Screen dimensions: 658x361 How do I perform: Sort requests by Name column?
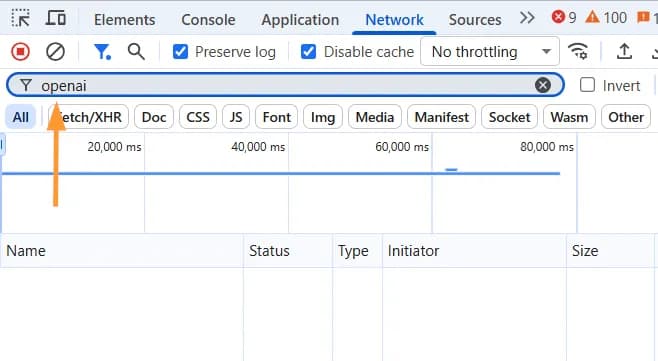(x=122, y=251)
